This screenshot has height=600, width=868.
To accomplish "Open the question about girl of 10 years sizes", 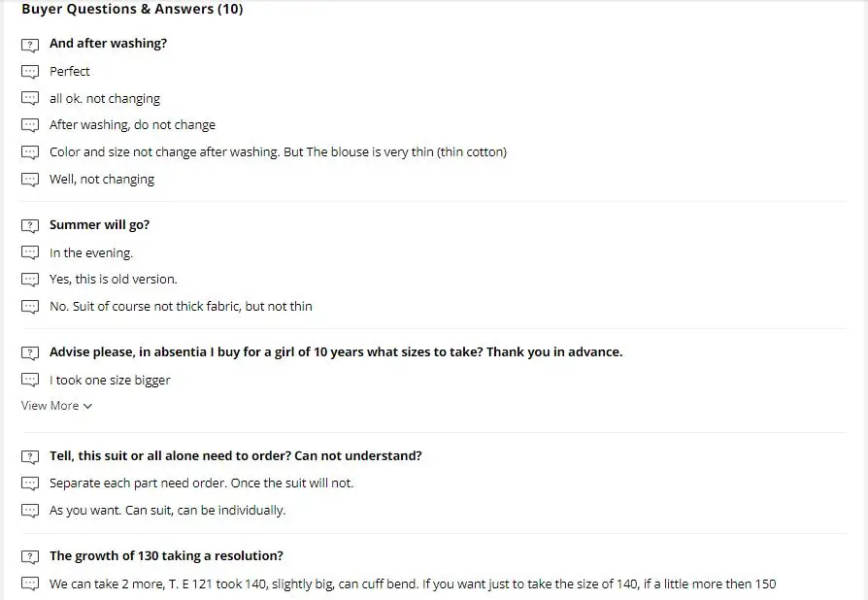I will (x=336, y=351).
